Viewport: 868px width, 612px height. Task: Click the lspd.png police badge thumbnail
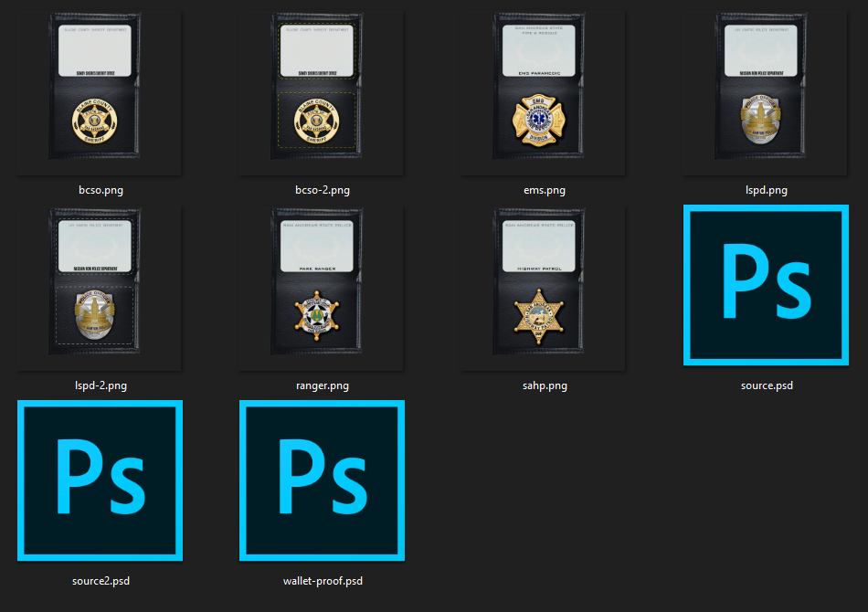766,91
